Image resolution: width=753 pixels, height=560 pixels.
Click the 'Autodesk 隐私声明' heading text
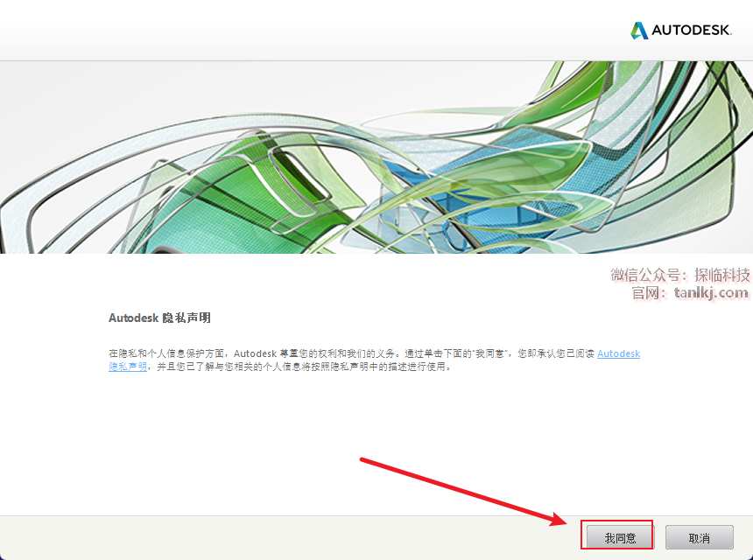click(x=159, y=318)
